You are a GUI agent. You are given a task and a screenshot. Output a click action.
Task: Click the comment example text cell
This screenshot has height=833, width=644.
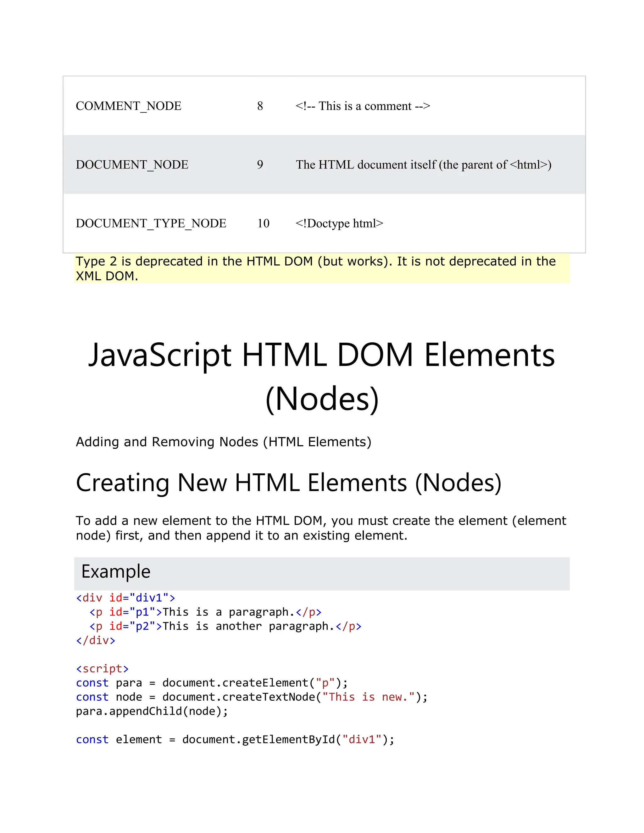click(x=363, y=106)
